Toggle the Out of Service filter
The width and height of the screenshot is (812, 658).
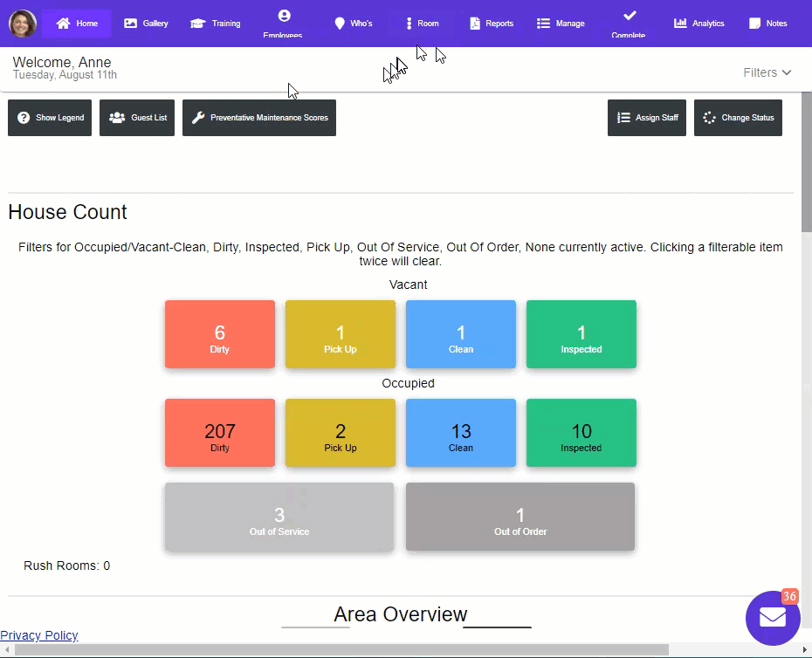279,517
